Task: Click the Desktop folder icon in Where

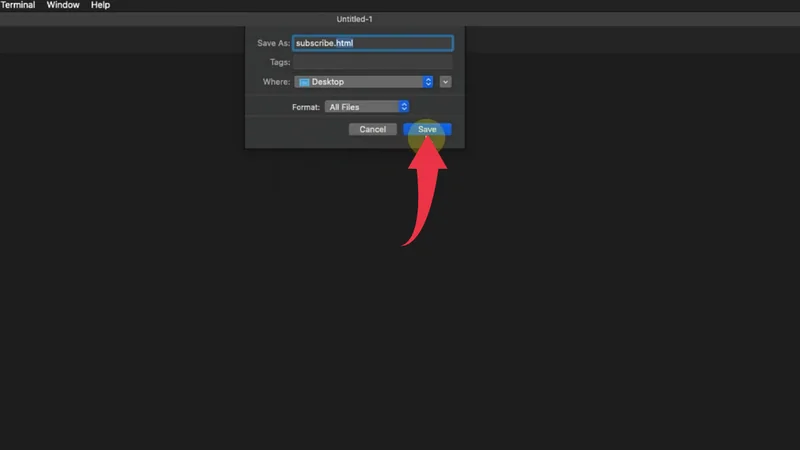Action: tap(304, 82)
